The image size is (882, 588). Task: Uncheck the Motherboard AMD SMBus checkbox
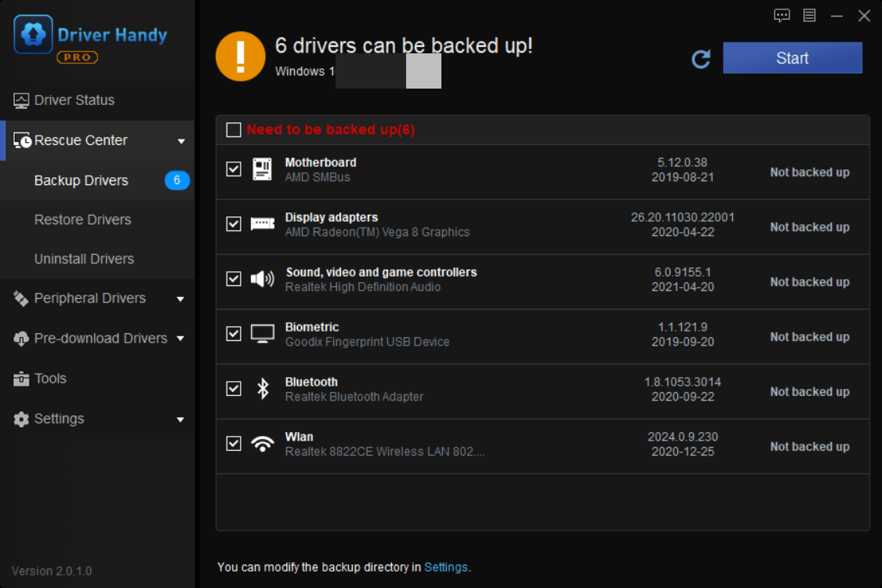[233, 169]
